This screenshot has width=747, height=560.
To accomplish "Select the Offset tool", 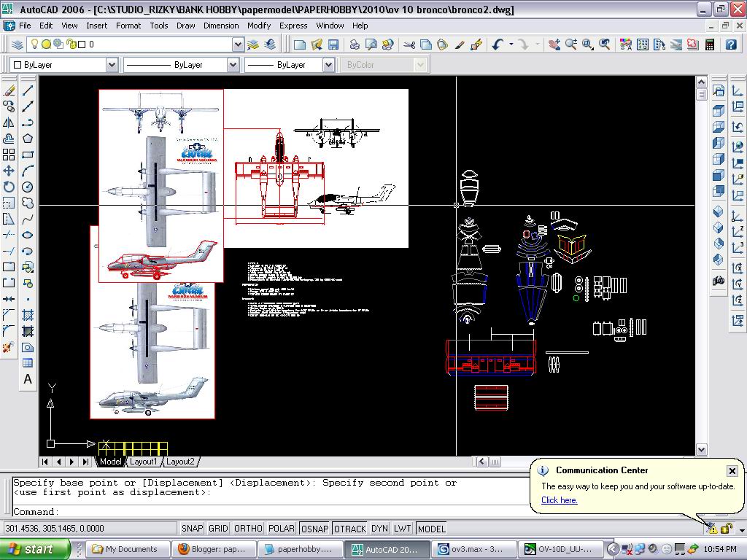I will 9,139.
